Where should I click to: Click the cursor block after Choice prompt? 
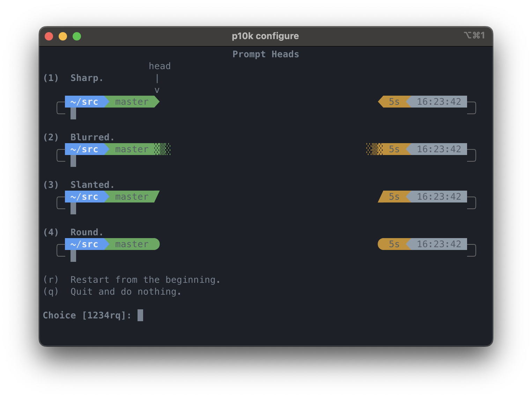[x=140, y=315]
